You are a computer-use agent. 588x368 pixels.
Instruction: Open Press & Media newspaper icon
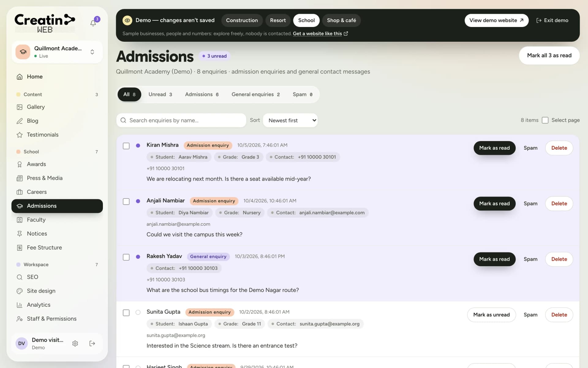click(x=20, y=178)
